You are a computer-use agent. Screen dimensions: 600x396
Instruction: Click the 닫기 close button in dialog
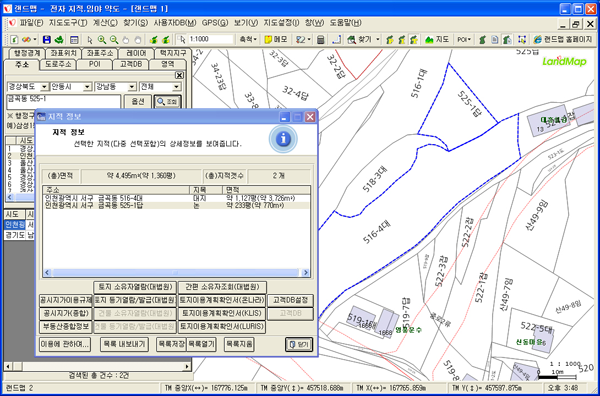(x=299, y=344)
